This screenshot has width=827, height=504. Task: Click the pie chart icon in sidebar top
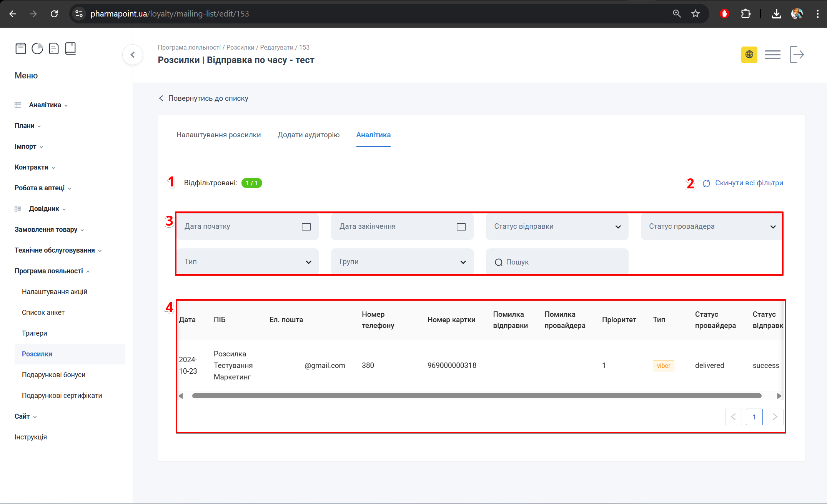pos(37,48)
